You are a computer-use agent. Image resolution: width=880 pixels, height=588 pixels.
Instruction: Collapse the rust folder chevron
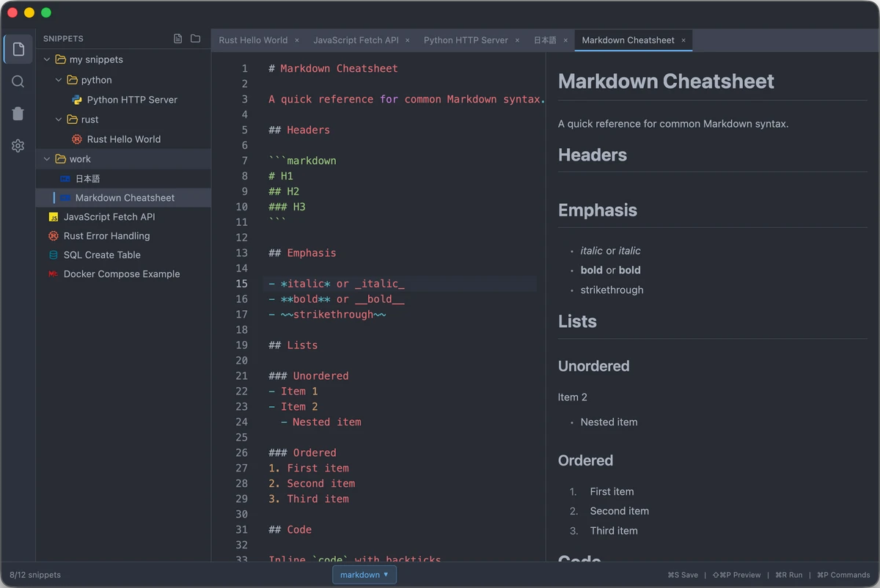(59, 120)
